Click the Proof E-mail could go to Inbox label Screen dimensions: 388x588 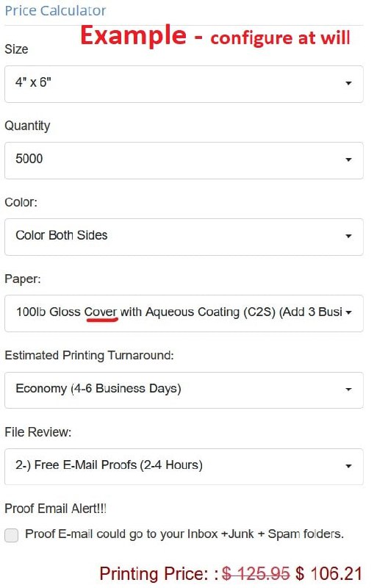[x=184, y=534]
